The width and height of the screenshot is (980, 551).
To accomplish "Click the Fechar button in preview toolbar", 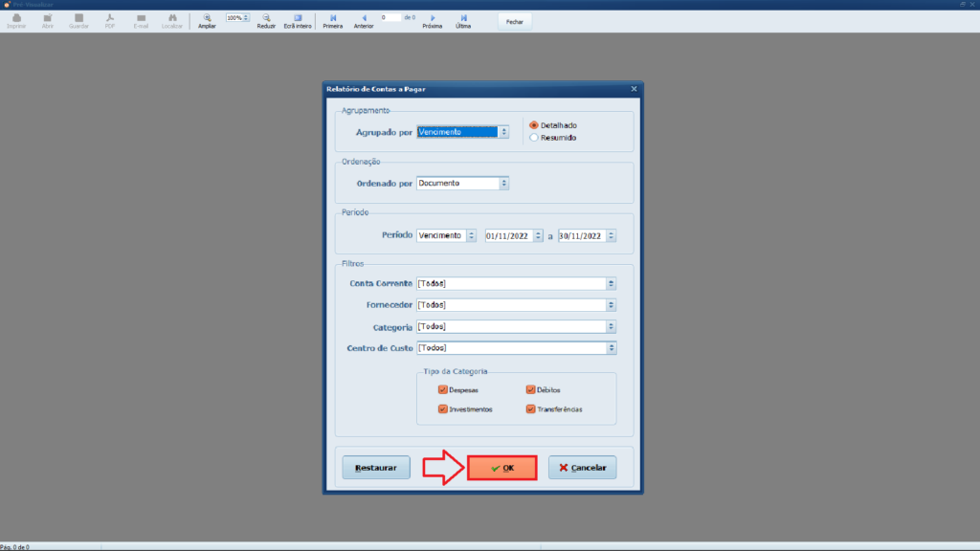I will point(514,22).
